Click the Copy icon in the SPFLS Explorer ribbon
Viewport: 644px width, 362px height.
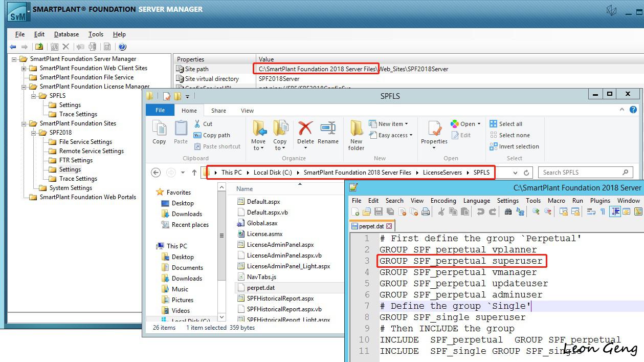pos(159,133)
